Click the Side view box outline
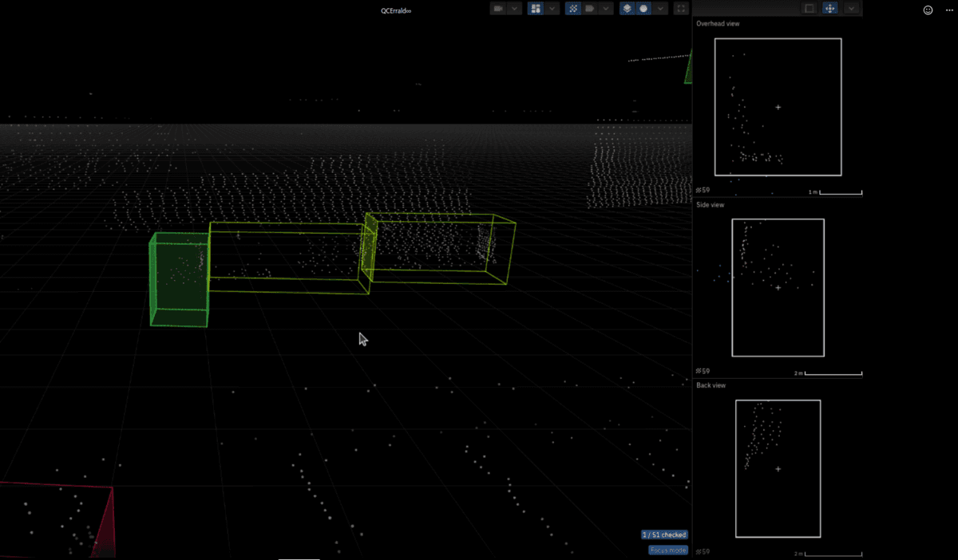Image resolution: width=958 pixels, height=560 pixels. [778, 287]
